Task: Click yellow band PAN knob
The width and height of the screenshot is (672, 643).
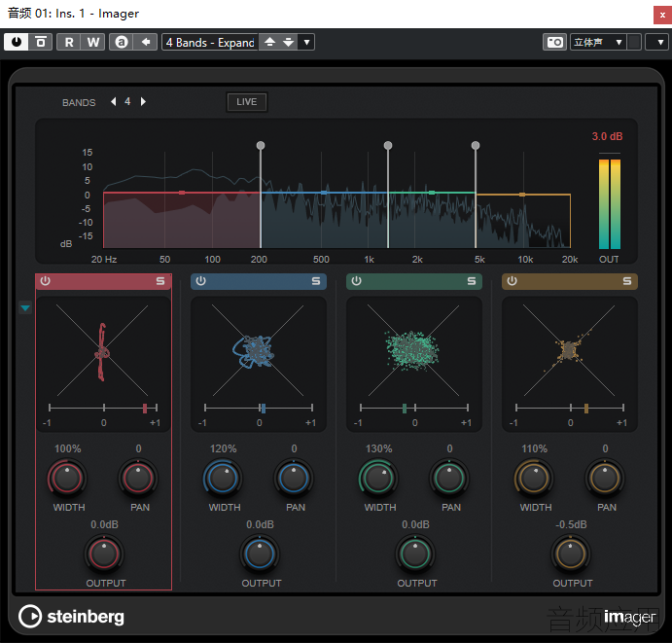Action: (605, 478)
